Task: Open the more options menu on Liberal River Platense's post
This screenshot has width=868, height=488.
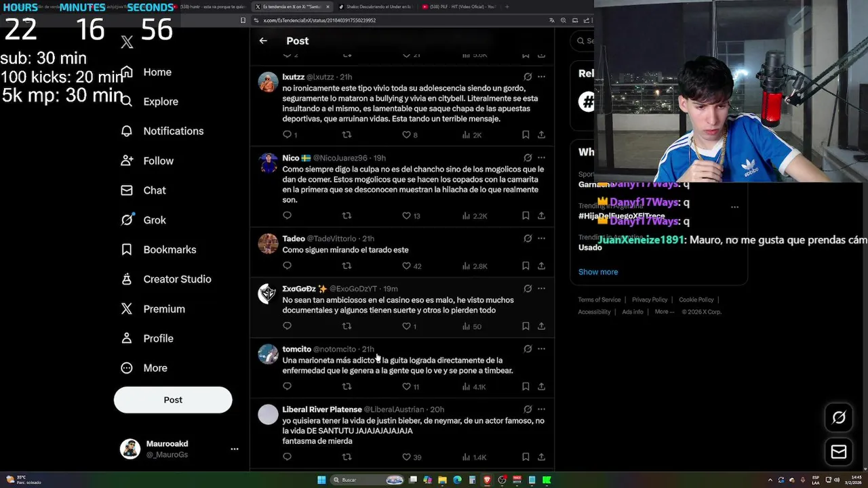Action: pos(541,409)
